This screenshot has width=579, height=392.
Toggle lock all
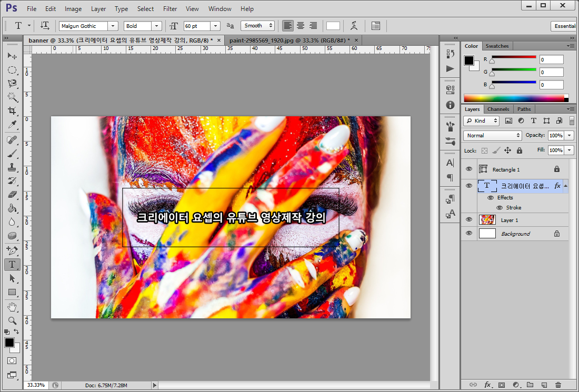coord(520,150)
